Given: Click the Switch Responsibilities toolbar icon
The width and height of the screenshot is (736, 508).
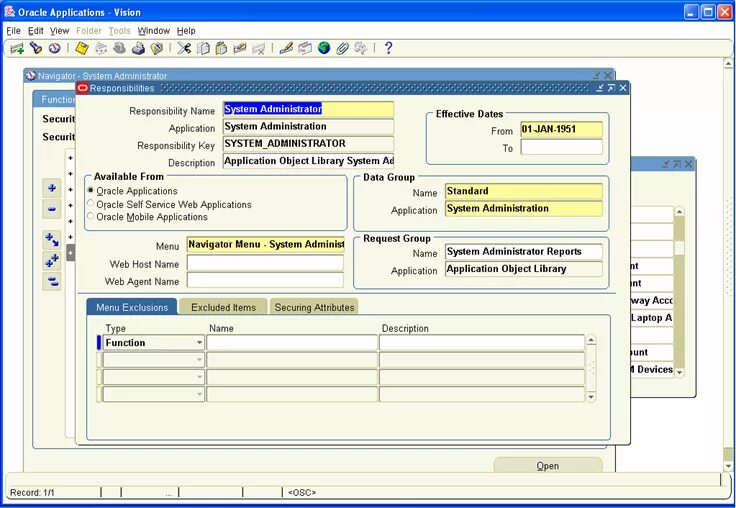Looking at the screenshot, I should pos(120,48).
